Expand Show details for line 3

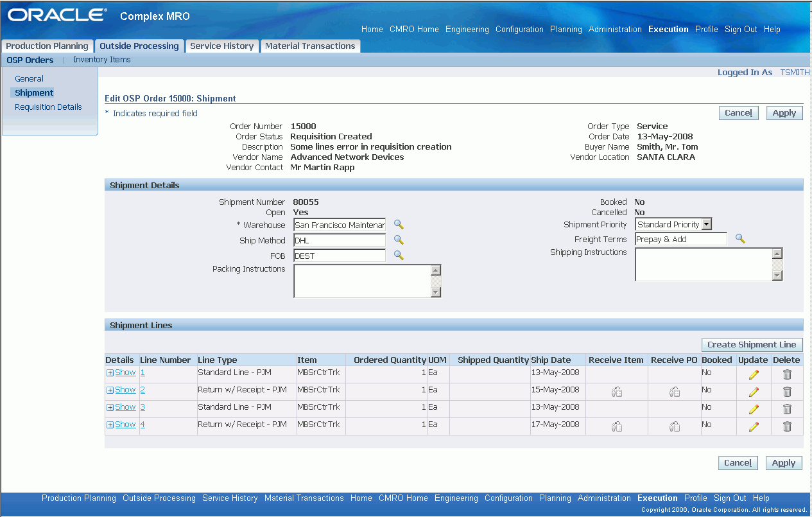121,407
